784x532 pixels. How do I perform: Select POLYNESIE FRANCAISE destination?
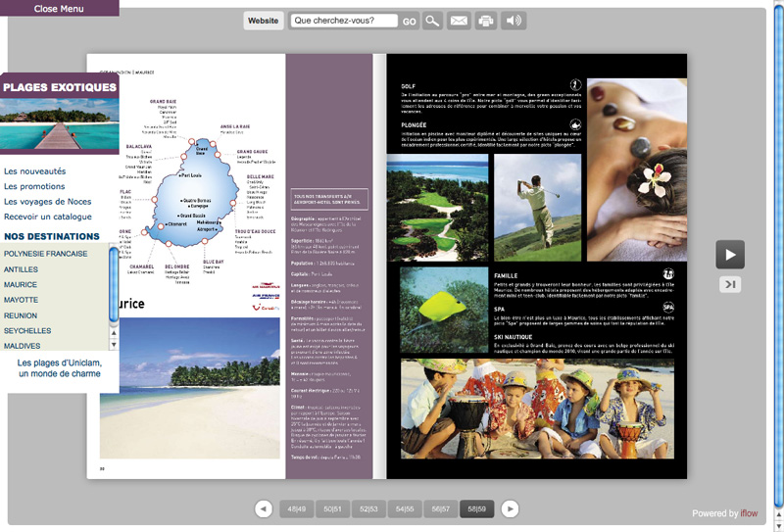click(x=45, y=254)
